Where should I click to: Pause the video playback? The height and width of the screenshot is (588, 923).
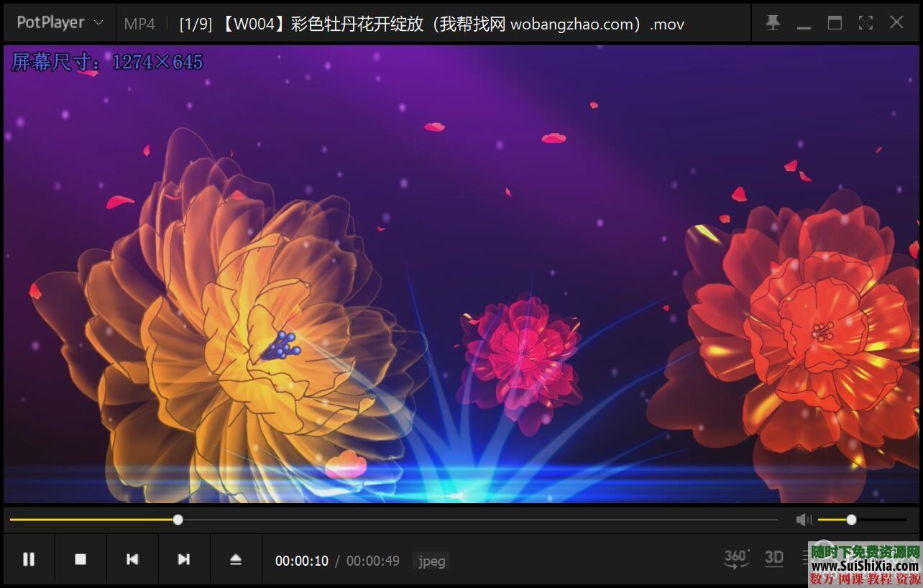tap(29, 559)
